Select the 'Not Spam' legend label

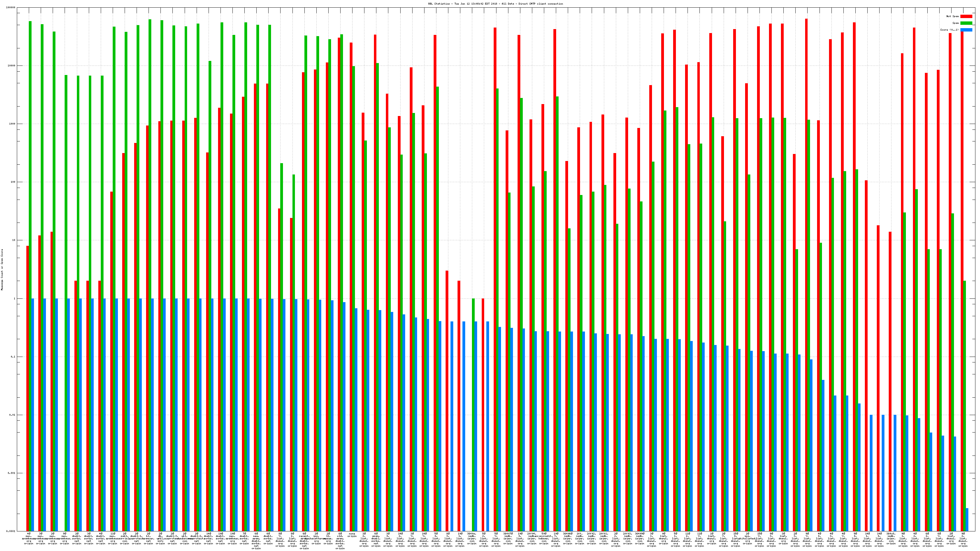pyautogui.click(x=953, y=16)
